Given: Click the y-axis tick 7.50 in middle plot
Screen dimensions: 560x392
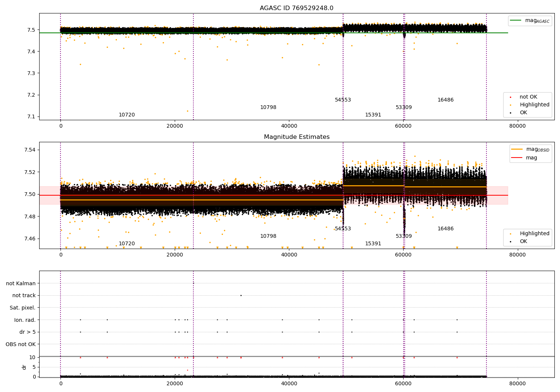Looking at the screenshot, I should point(29,195).
